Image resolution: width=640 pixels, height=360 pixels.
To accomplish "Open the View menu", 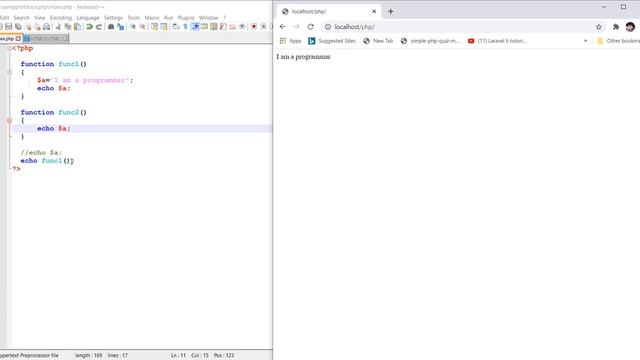I will pyautogui.click(x=40, y=18).
